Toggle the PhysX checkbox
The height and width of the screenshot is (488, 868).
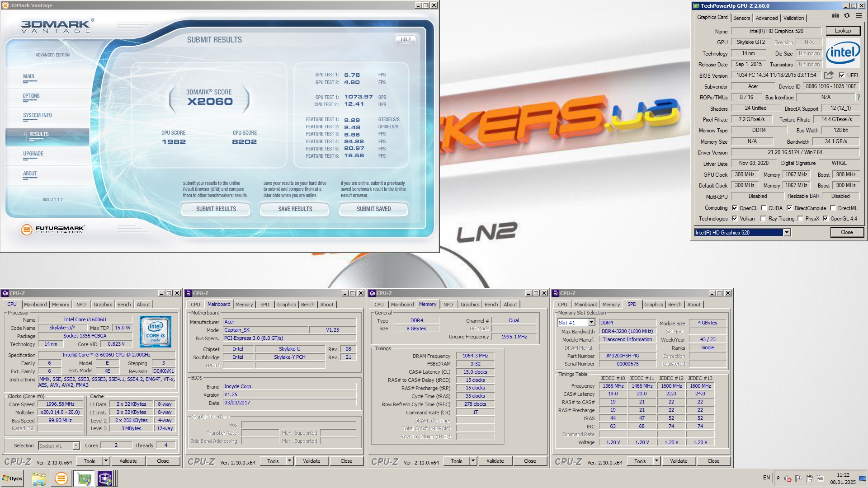click(x=800, y=218)
